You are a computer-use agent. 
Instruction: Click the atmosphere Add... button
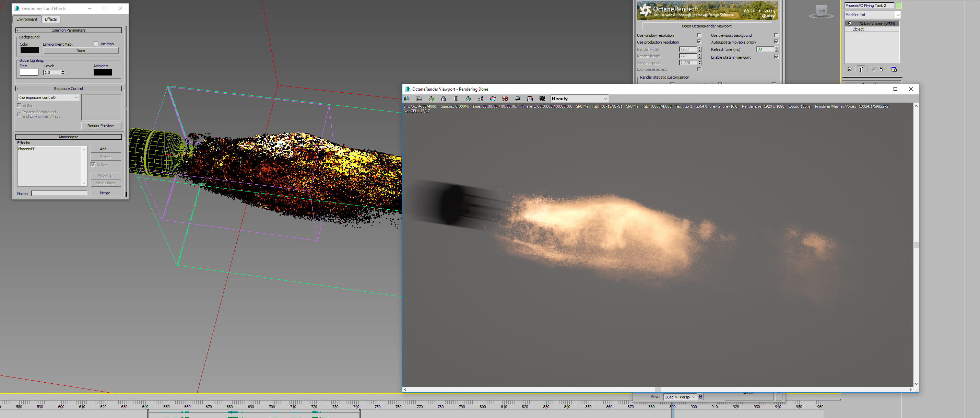[x=105, y=149]
